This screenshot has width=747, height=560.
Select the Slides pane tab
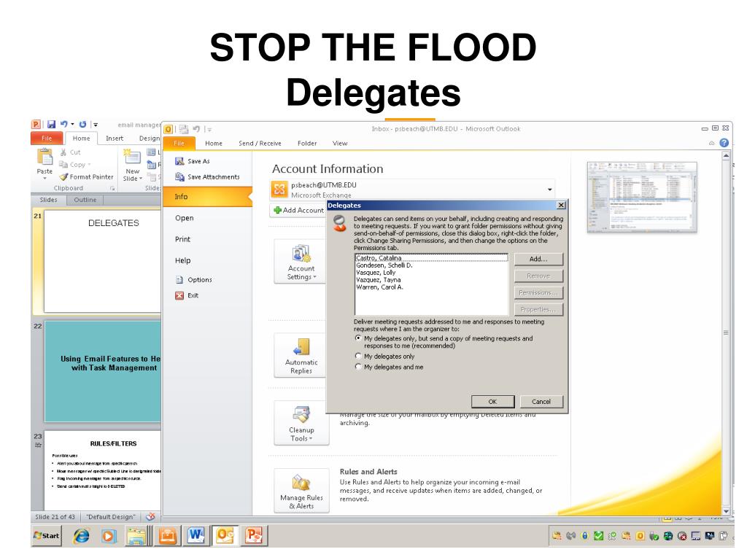(49, 200)
